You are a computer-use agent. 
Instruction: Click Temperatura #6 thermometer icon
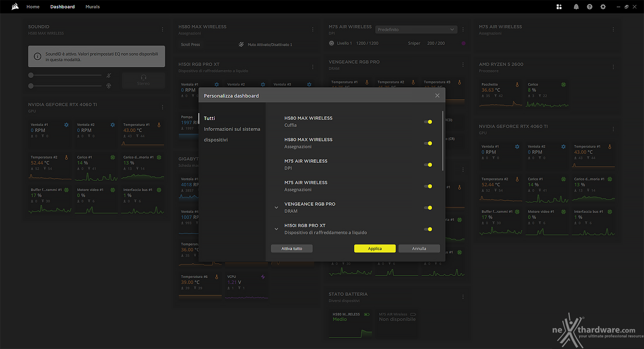pos(217,277)
